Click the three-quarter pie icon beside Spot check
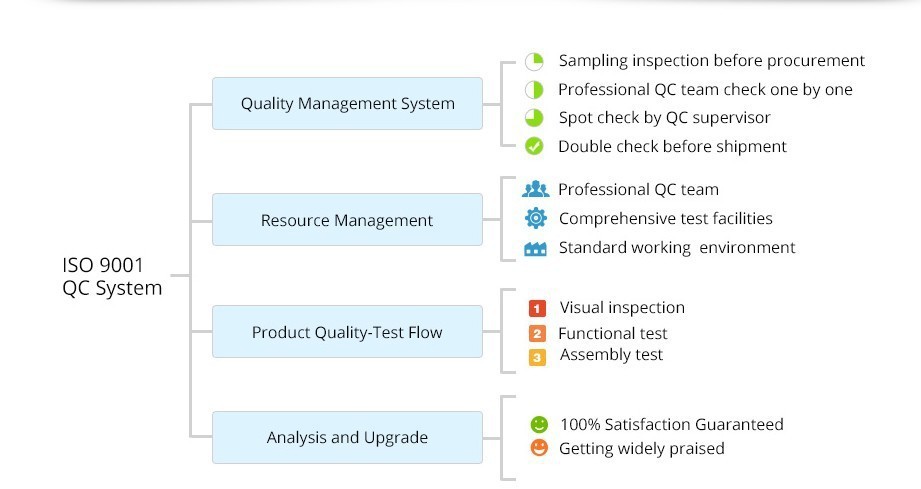This screenshot has width=921, height=489. coord(534,118)
